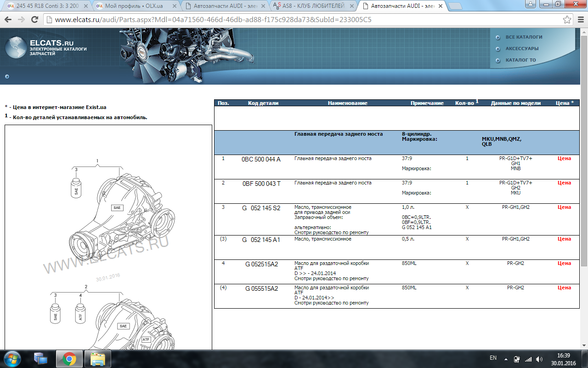Click the volume speaker tray icon
This screenshot has width=588, height=368.
539,359
